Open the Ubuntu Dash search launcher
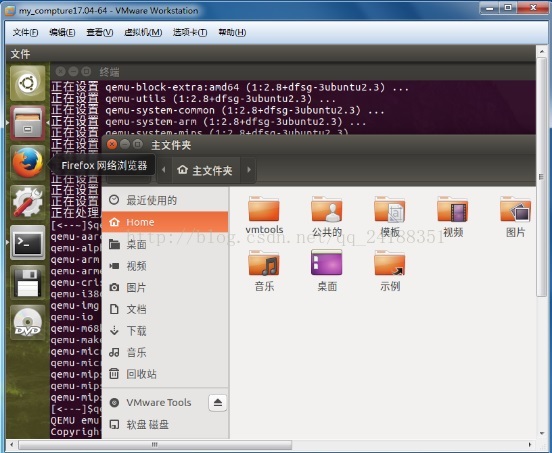The height and width of the screenshot is (453, 552). point(27,83)
